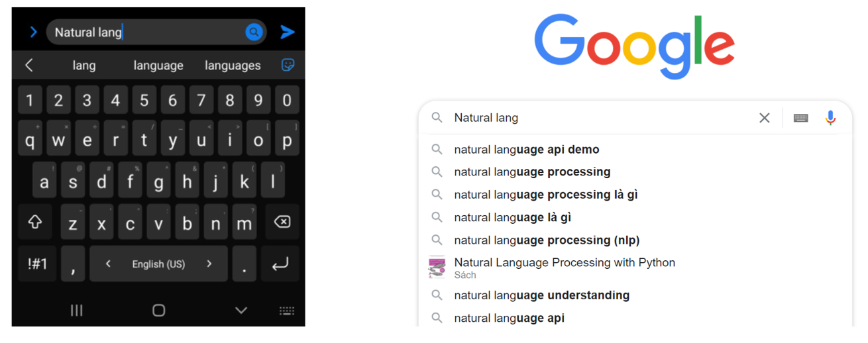Tap the blue search icon in text field
The height and width of the screenshot is (343, 868).
pyautogui.click(x=254, y=32)
